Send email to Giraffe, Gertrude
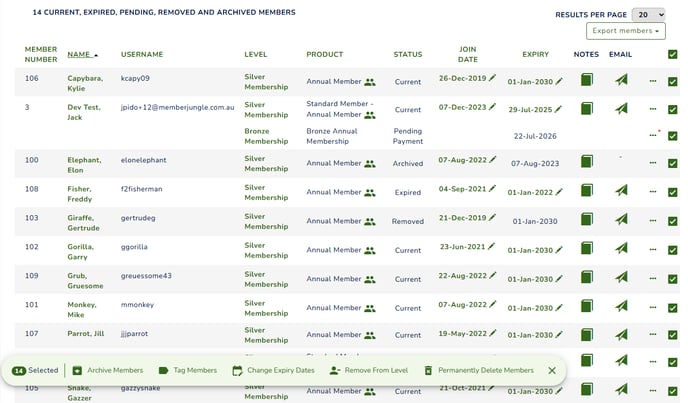Image resolution: width=688 pixels, height=403 pixels. point(621,219)
